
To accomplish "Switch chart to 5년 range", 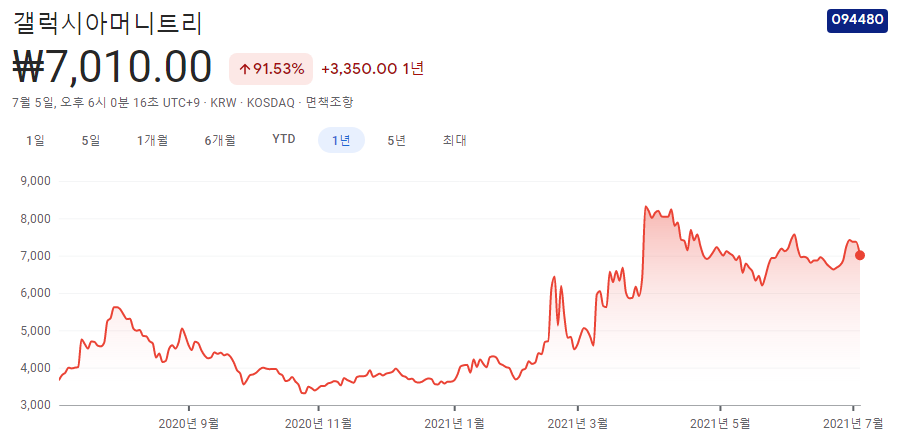I will [x=396, y=140].
